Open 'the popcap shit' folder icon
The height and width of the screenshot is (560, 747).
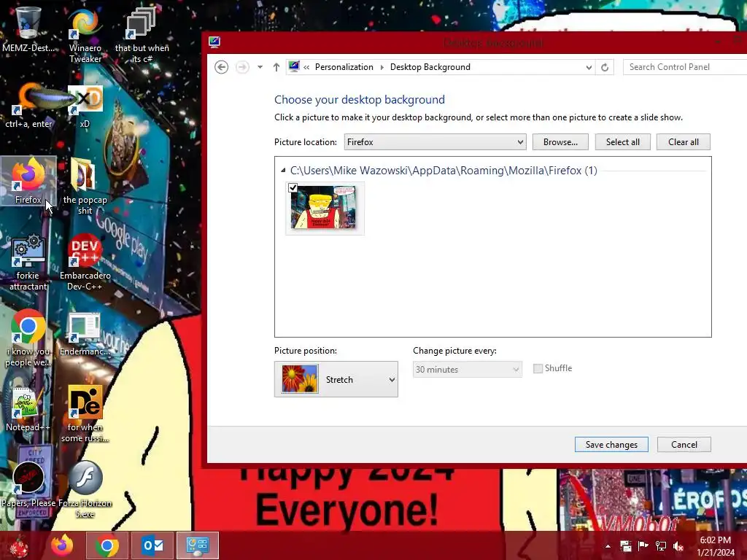(x=85, y=187)
